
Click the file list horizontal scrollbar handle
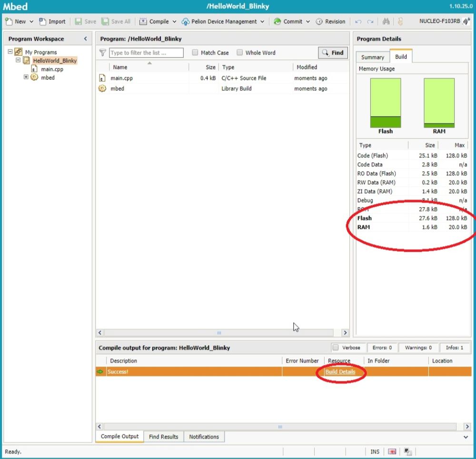coord(219,333)
